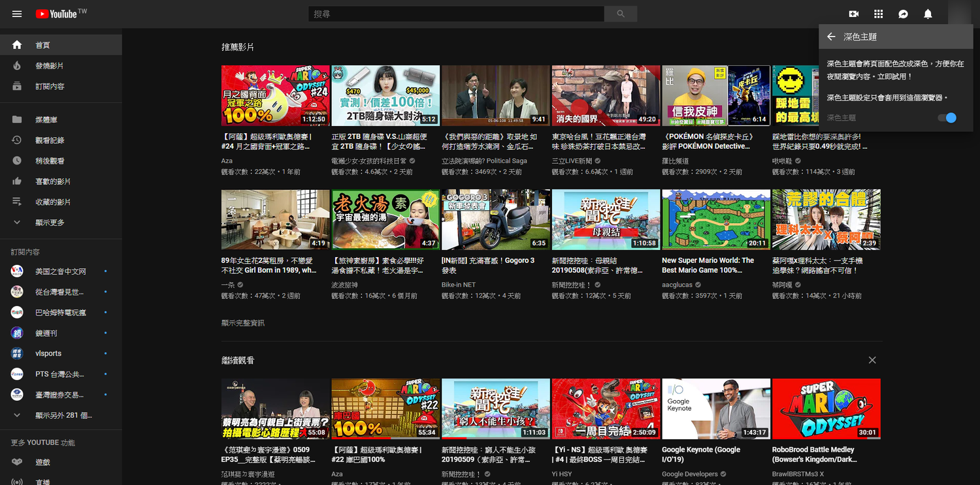Click the 直播 icon in the sidebar
Viewport: 980px width, 485px height.
(x=17, y=482)
